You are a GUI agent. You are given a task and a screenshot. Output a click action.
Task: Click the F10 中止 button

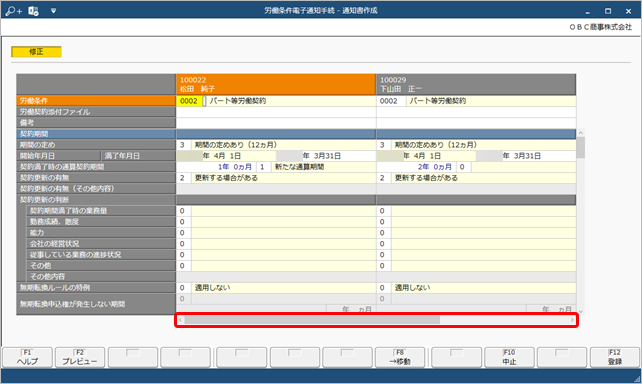coord(509,357)
